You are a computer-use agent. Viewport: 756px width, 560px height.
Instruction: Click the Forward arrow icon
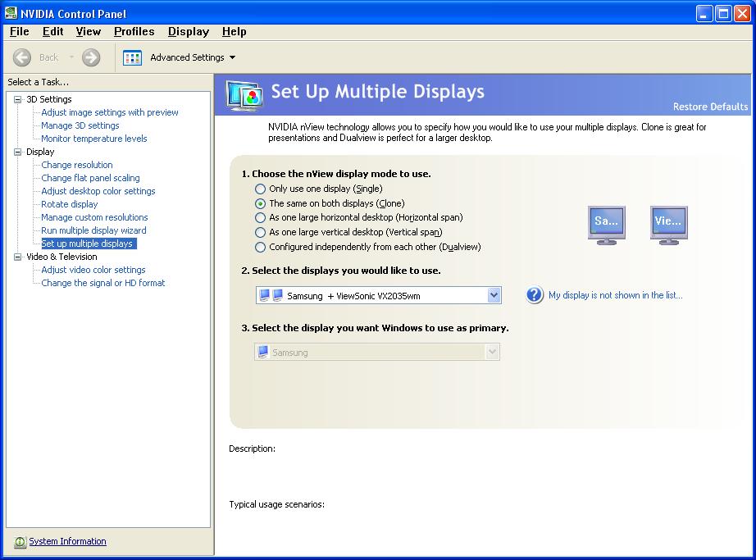(91, 57)
